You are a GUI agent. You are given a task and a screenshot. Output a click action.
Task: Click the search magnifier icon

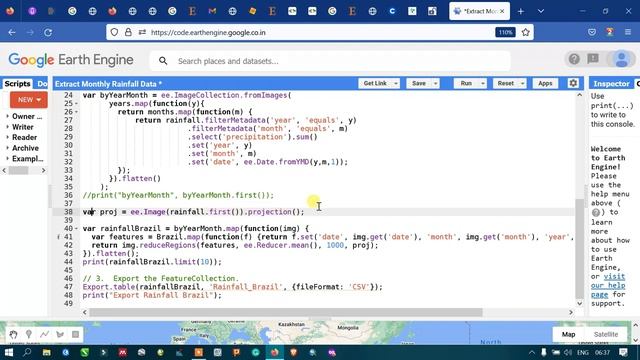click(163, 61)
